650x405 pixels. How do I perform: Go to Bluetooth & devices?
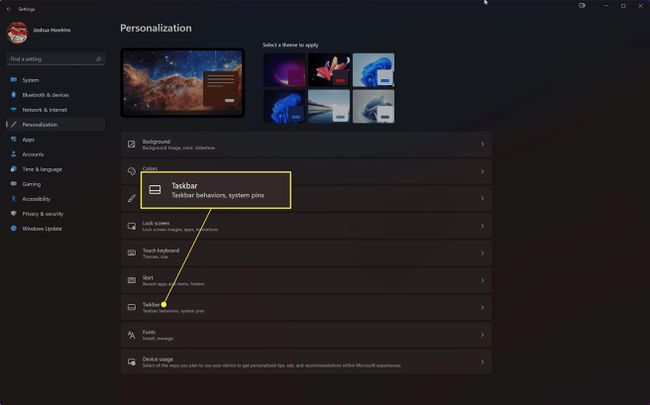pos(56,95)
